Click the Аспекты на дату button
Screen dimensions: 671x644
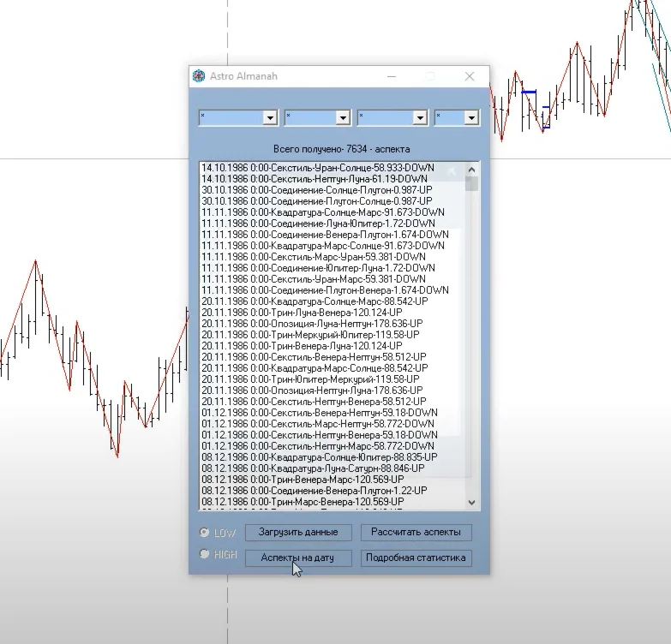click(298, 558)
